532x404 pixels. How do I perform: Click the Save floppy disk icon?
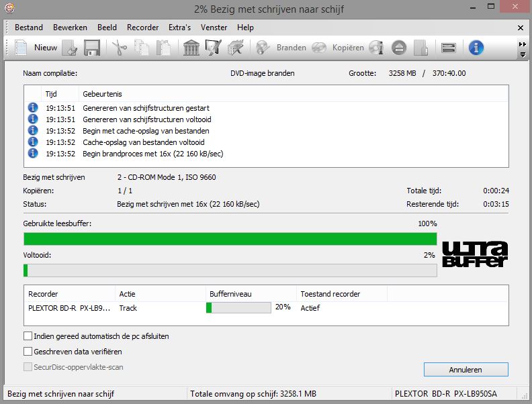(91, 48)
